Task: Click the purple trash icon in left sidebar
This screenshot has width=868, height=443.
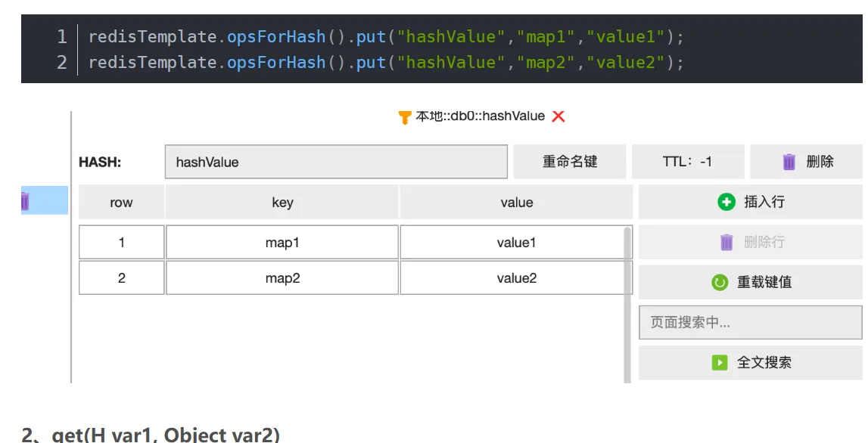Action: coord(24,201)
